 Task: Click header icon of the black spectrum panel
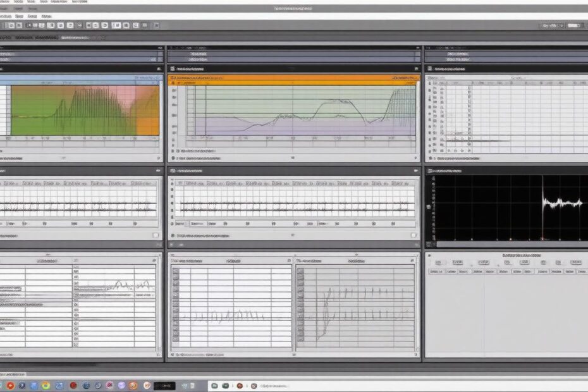click(429, 171)
